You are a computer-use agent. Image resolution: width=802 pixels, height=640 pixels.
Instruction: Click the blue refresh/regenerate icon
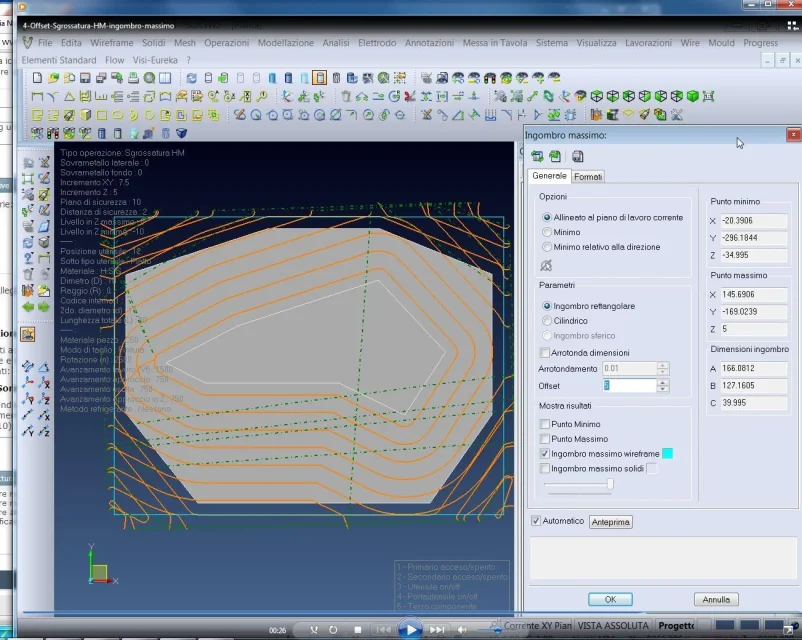191,78
